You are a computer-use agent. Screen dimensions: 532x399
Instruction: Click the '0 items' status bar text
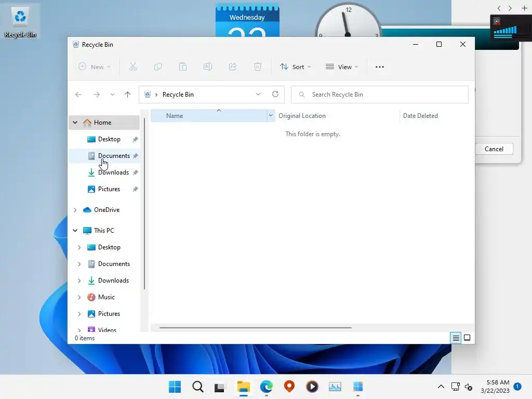[85, 338]
